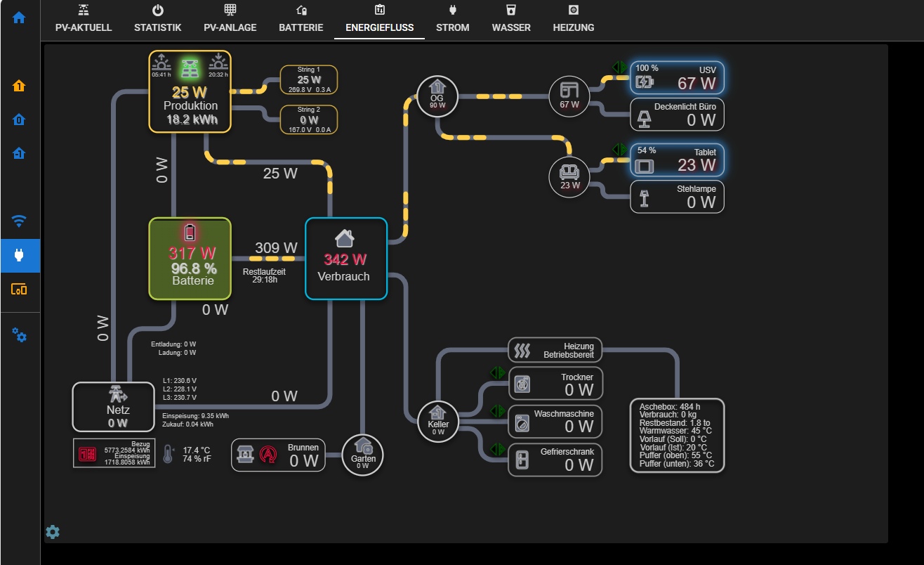Switch to the PV-AKTUELL tab
924x565 pixels.
pos(84,19)
